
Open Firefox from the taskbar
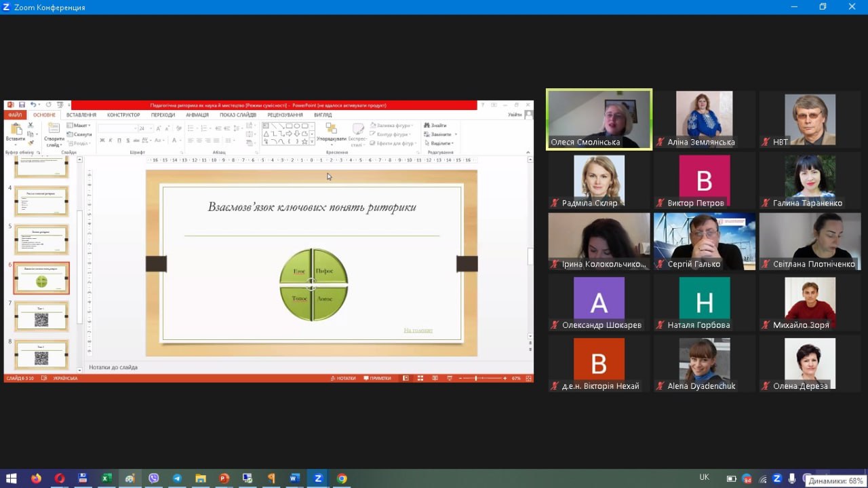tap(36, 478)
